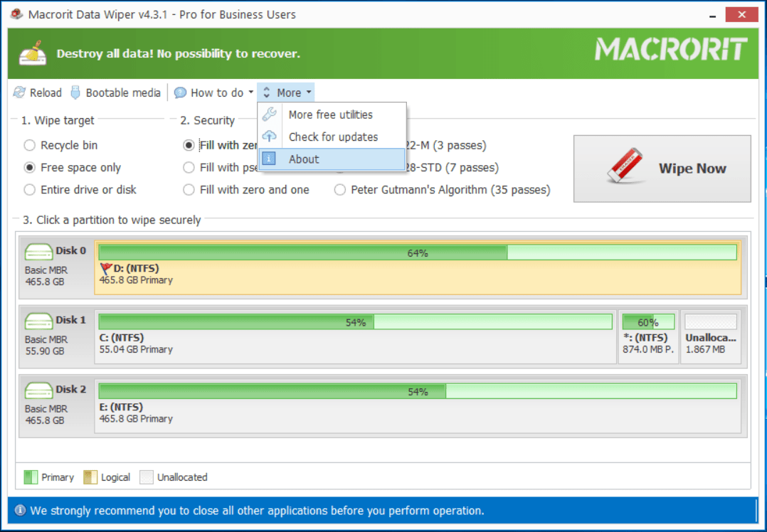Click the Disk 0 drive icon
767x532 pixels.
(x=39, y=252)
